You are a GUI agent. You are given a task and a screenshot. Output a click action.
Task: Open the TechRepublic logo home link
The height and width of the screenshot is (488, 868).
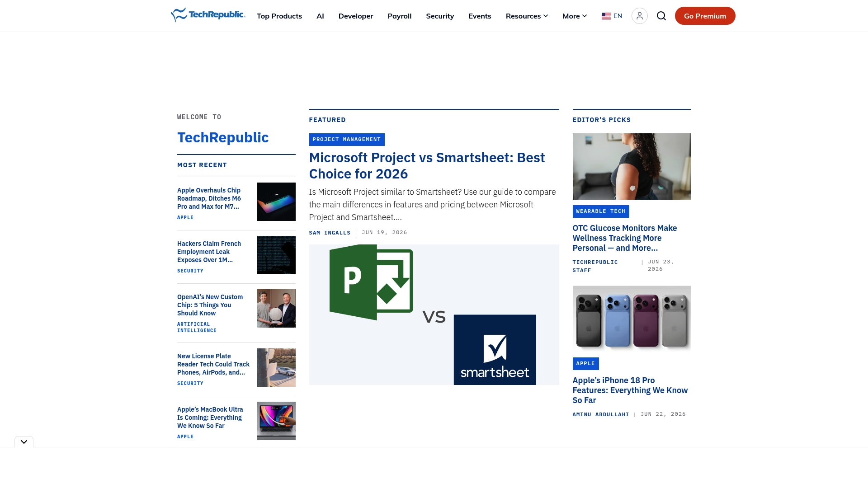(208, 15)
